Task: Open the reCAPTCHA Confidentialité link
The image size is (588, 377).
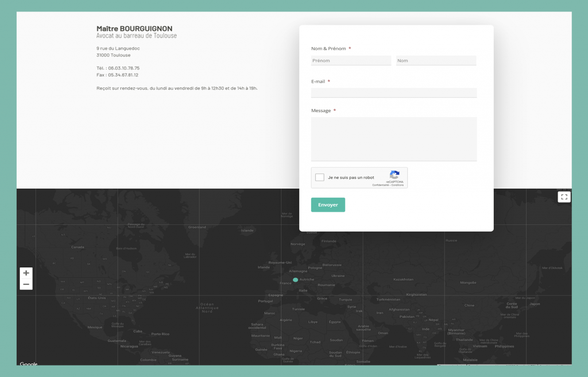Action: pos(381,185)
